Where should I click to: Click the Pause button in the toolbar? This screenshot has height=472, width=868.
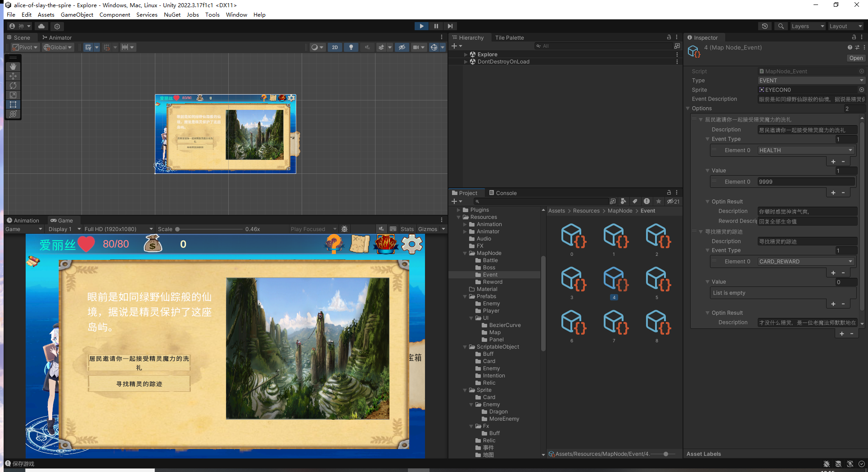[436, 26]
